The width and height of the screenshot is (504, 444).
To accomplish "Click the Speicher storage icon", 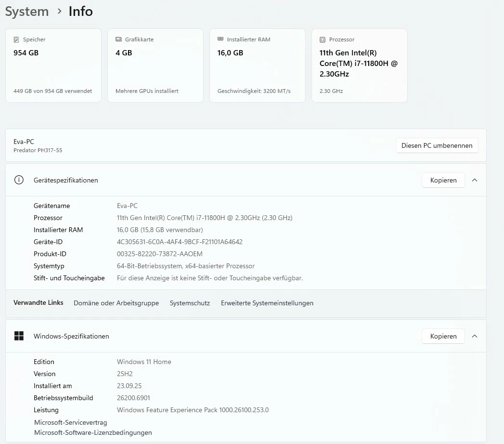I will (x=16, y=39).
